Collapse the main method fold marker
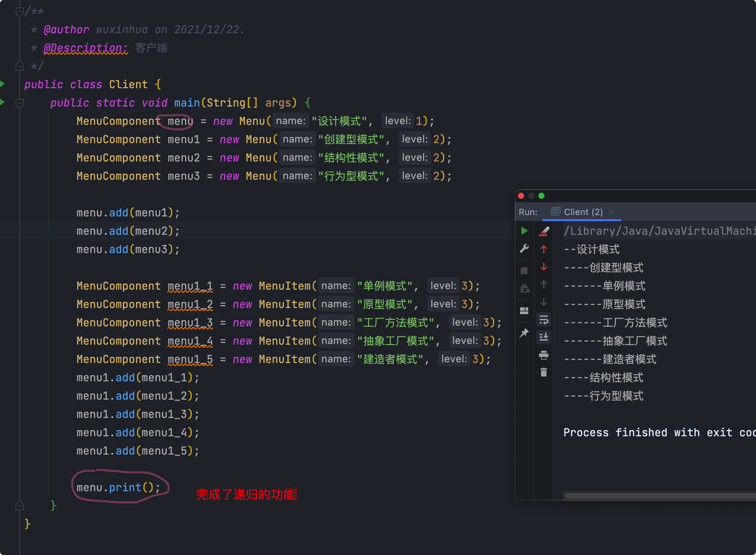The height and width of the screenshot is (555, 756). click(x=20, y=103)
